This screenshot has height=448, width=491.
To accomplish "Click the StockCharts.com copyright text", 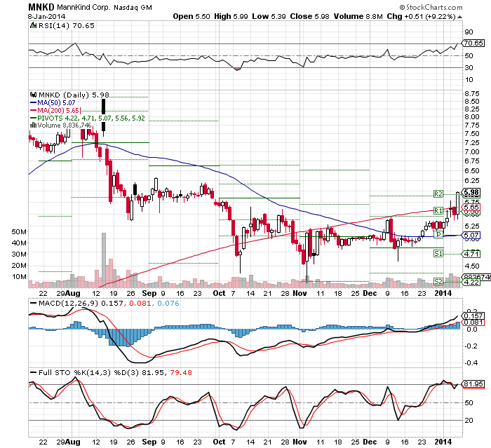I will 431,7.
